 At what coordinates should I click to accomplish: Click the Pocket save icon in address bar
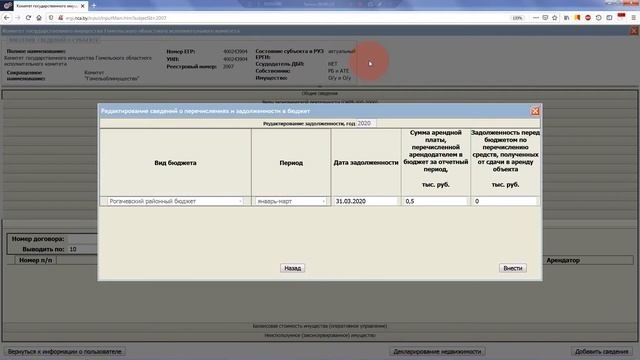[545, 18]
